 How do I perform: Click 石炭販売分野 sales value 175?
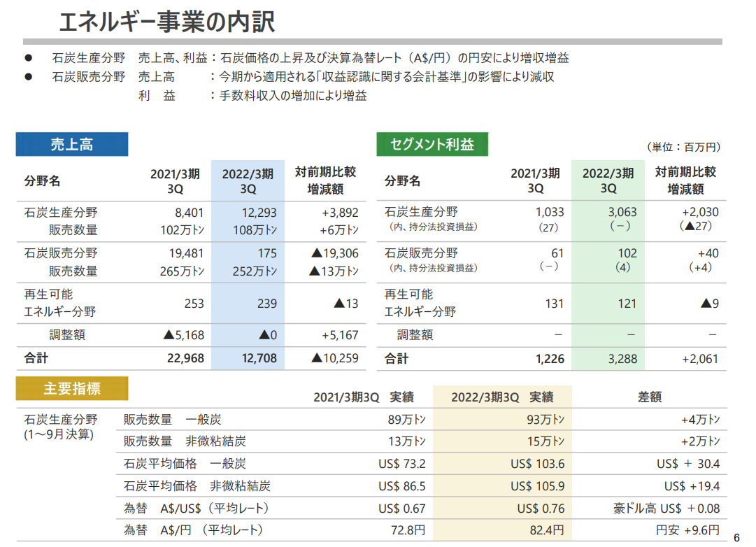pyautogui.click(x=267, y=253)
